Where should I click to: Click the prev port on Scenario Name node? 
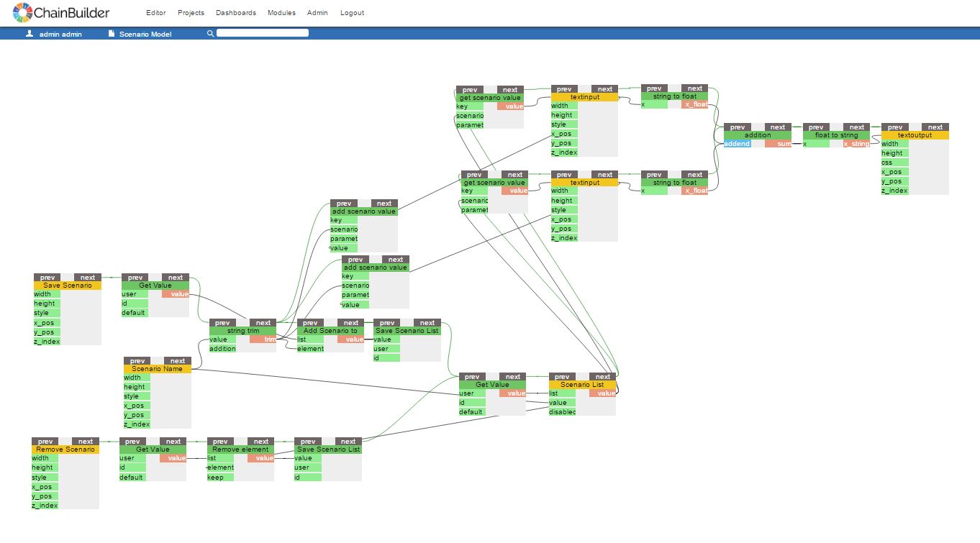point(137,361)
